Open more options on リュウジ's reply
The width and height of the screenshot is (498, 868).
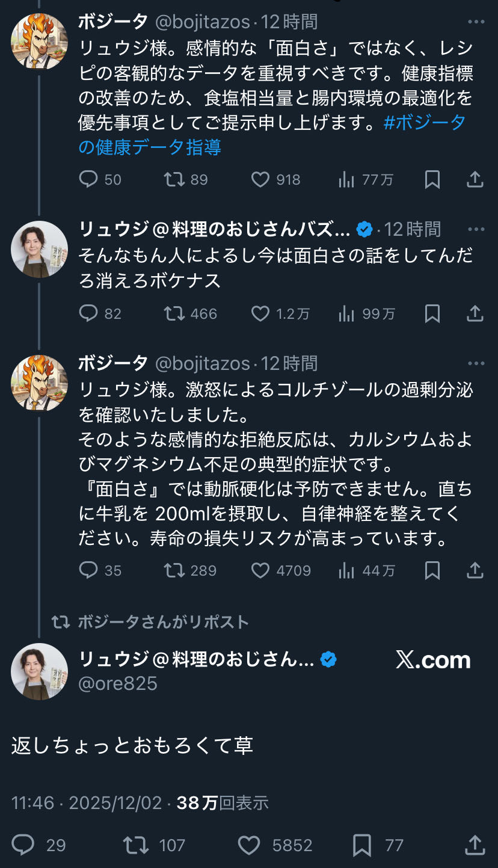476,229
